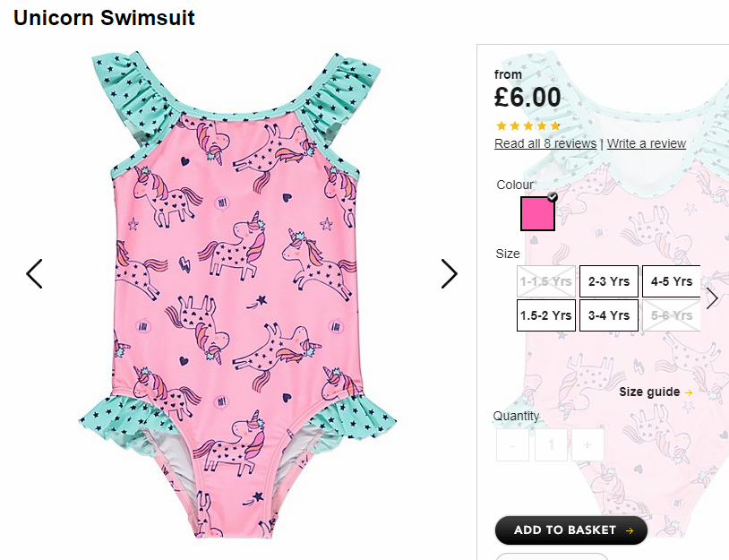Select size 4-5 Yrs
This screenshot has height=560, width=729.
tap(671, 281)
